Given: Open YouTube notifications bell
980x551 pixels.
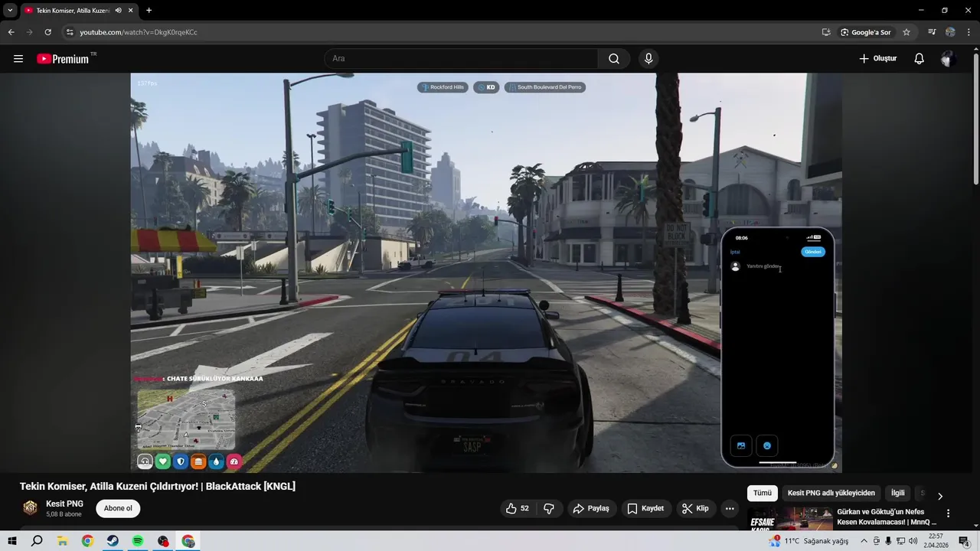Looking at the screenshot, I should (x=919, y=59).
